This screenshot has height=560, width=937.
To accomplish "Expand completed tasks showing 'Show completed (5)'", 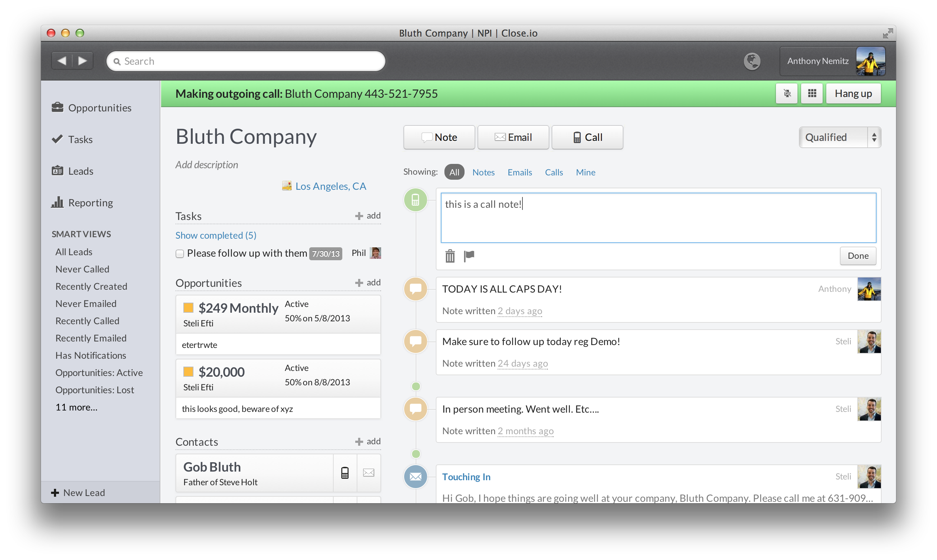I will pyautogui.click(x=216, y=235).
